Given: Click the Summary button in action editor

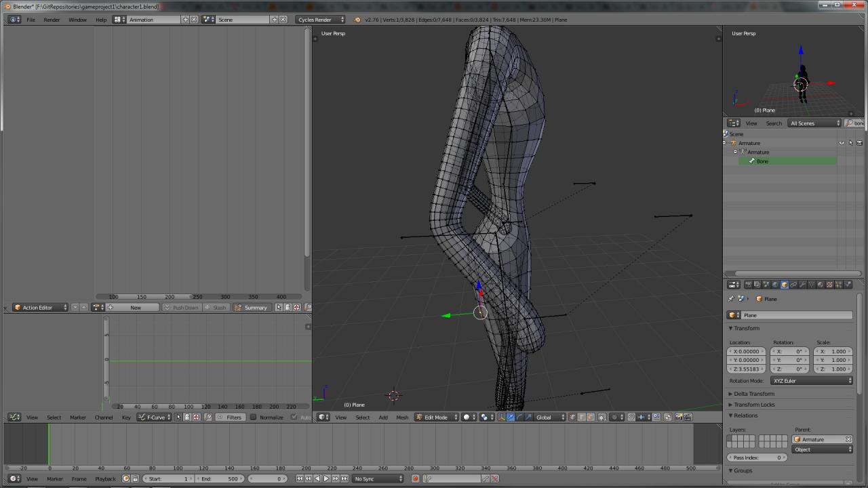Looking at the screenshot, I should [x=251, y=308].
